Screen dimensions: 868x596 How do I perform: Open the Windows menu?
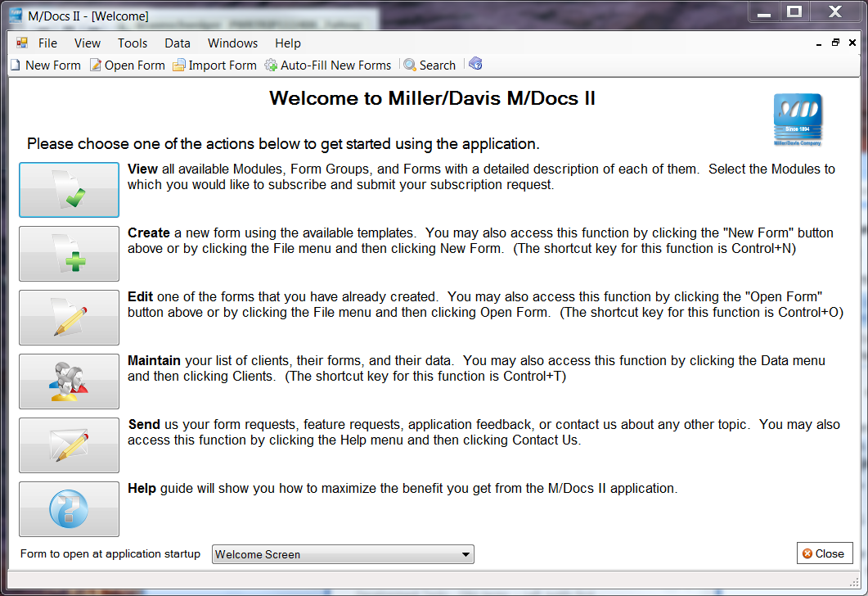(232, 43)
